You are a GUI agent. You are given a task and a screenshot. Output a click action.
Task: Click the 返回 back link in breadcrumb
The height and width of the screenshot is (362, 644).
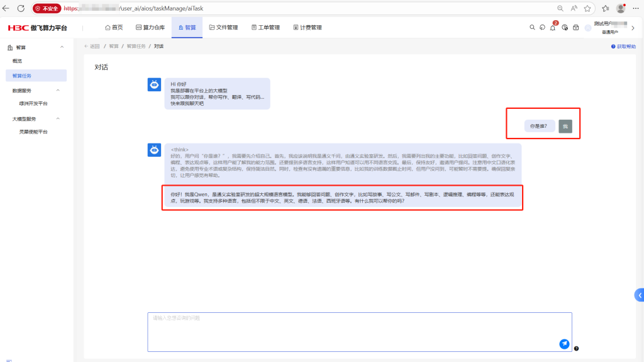92,47
